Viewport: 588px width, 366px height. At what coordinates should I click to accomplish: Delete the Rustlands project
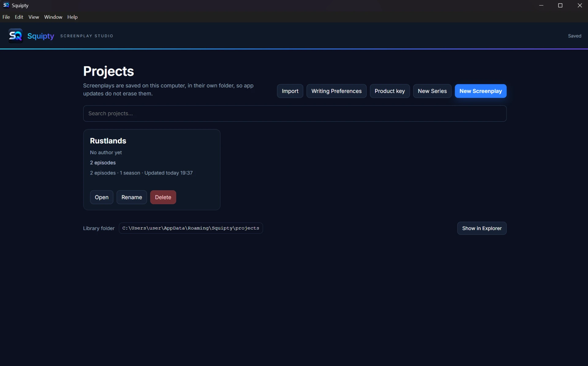163,197
